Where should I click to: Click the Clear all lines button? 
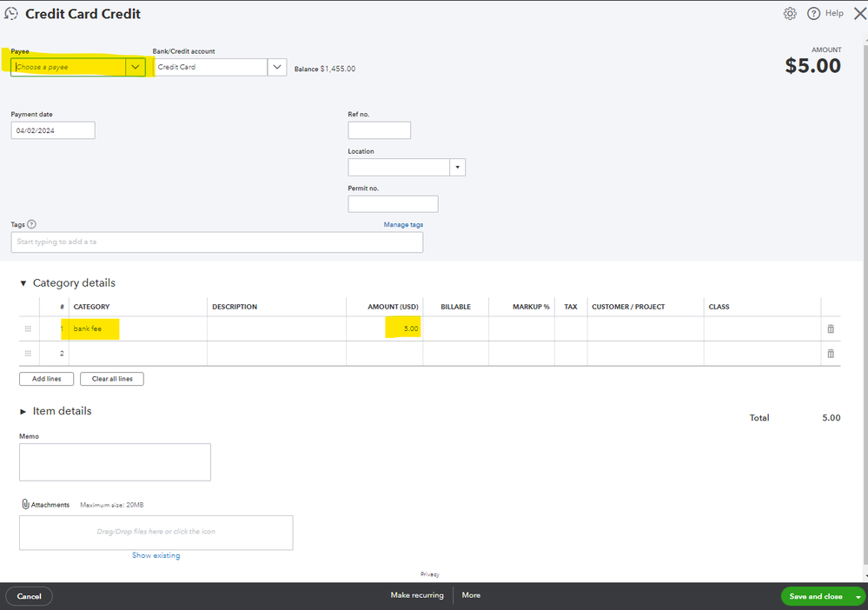pyautogui.click(x=112, y=379)
